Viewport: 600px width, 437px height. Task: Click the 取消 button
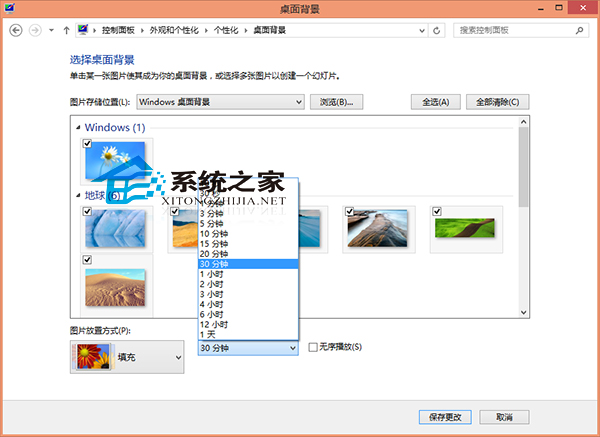point(504,417)
